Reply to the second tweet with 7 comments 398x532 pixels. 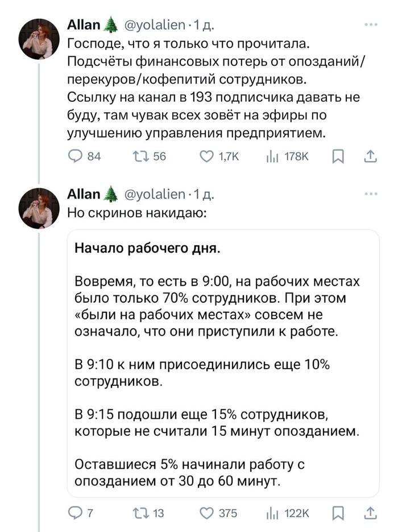point(76,513)
